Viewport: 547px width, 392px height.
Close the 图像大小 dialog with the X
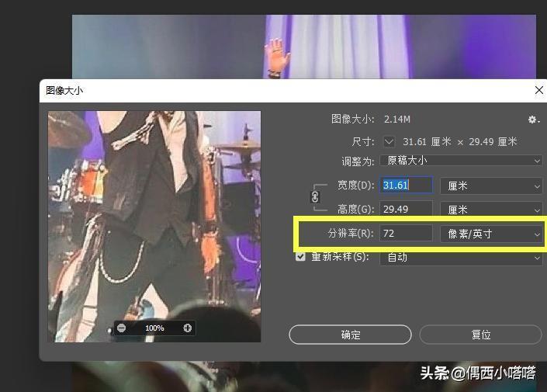click(x=539, y=90)
